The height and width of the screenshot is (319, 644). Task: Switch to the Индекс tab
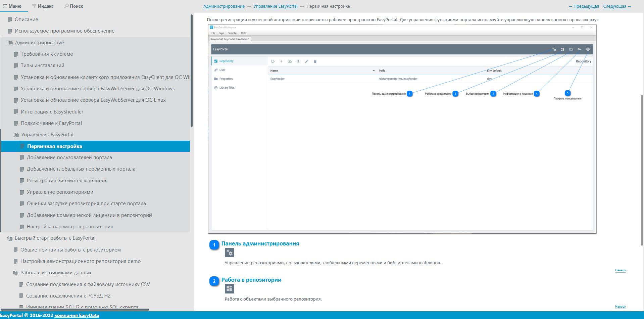[43, 6]
